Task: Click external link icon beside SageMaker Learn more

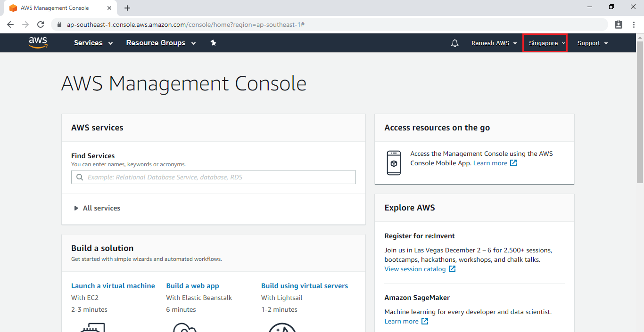Action: pos(425,322)
